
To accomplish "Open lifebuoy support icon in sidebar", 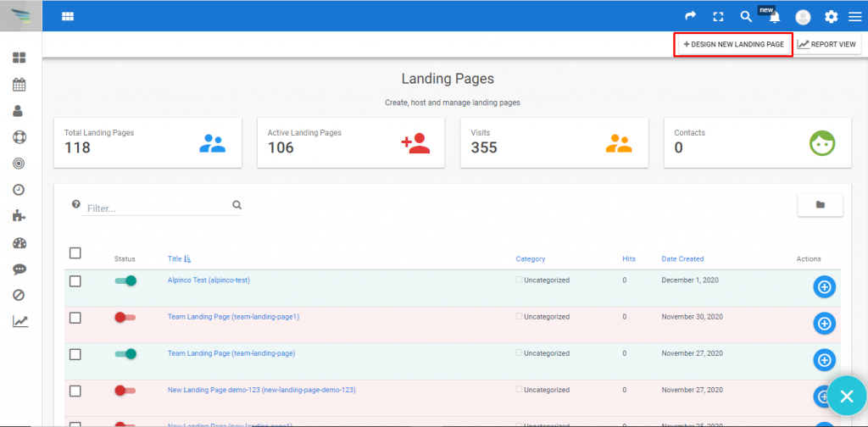I will click(19, 137).
